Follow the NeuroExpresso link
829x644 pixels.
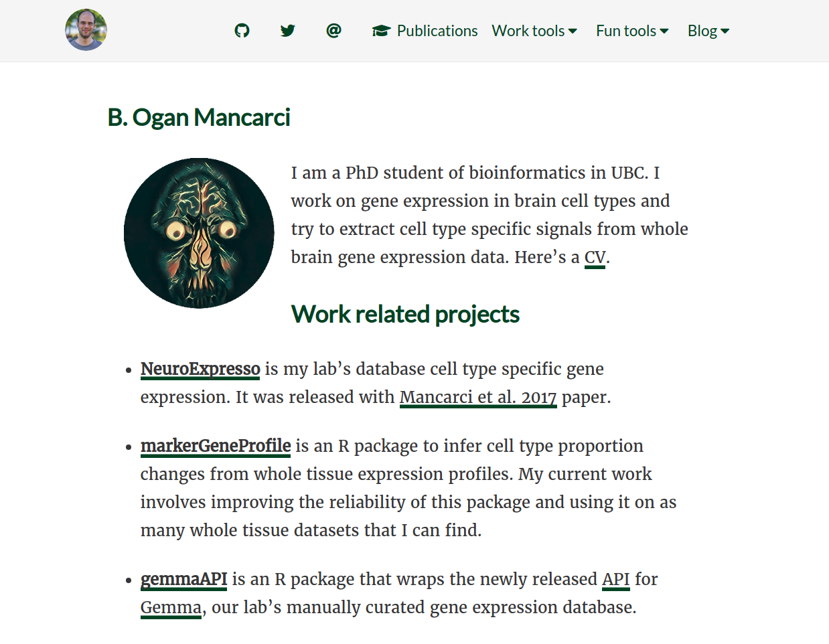[x=200, y=369]
